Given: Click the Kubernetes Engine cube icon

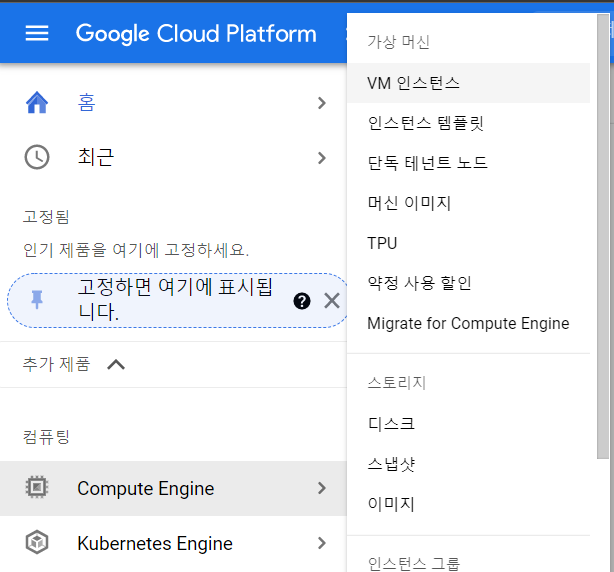Looking at the screenshot, I should click(37, 542).
